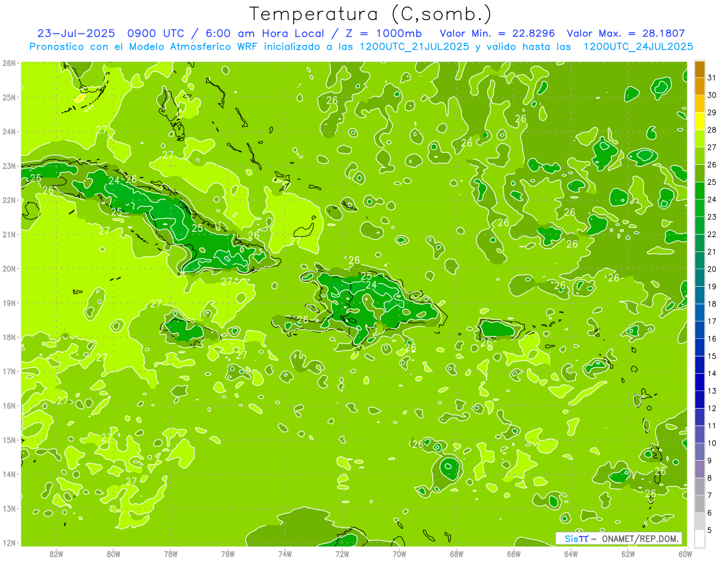Click the 19N latitude label
This screenshot has height=562, width=728.
click(x=8, y=303)
